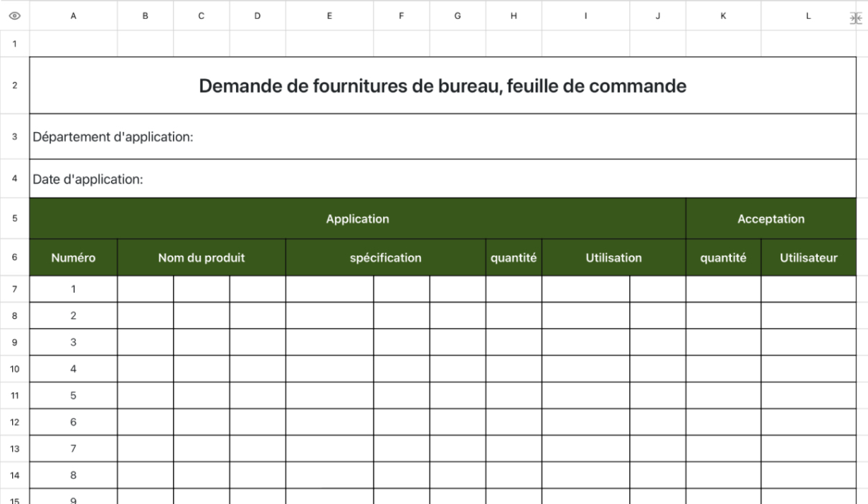Select column I header
The height and width of the screenshot is (504, 868).
click(x=585, y=16)
